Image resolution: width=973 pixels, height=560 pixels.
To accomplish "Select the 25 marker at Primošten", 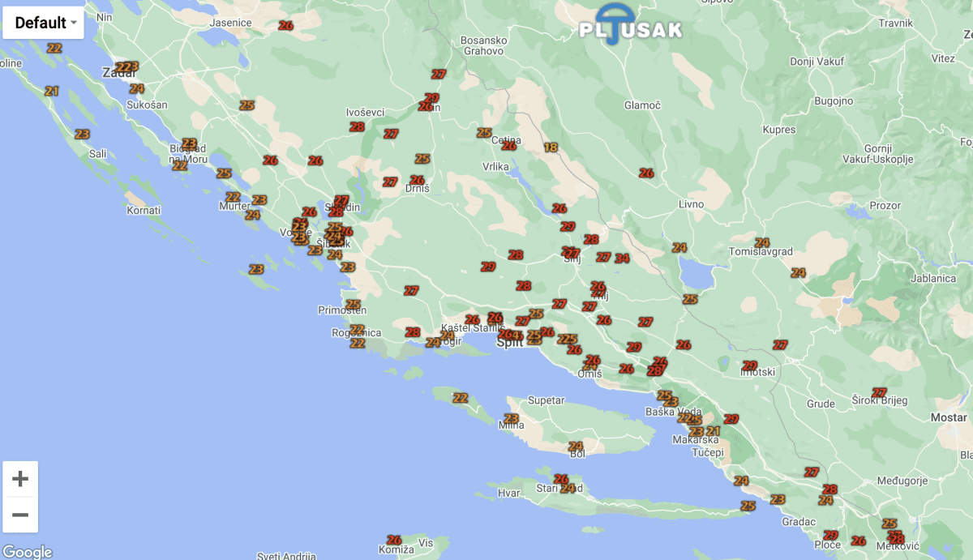I will [x=353, y=305].
